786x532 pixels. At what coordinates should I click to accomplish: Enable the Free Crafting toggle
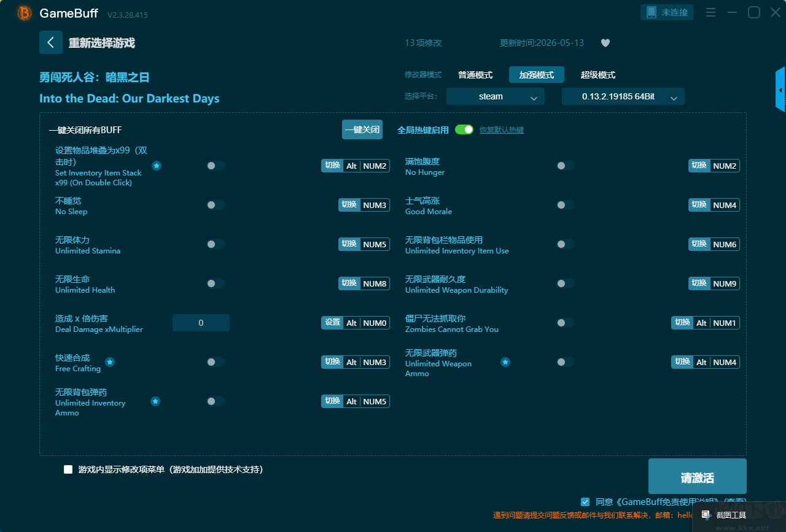[x=216, y=362]
